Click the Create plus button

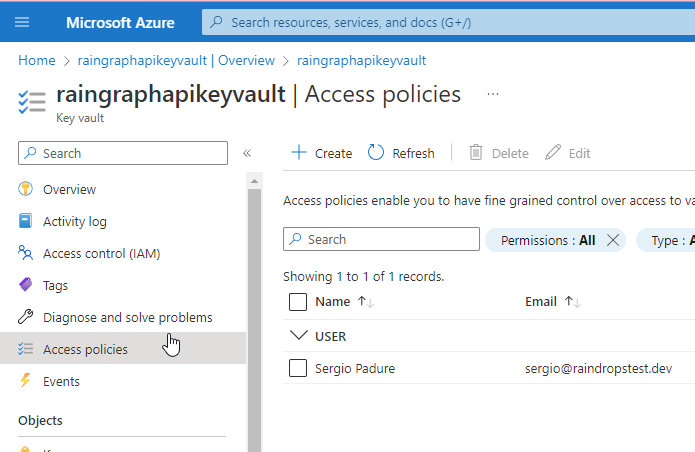pyautogui.click(x=321, y=153)
